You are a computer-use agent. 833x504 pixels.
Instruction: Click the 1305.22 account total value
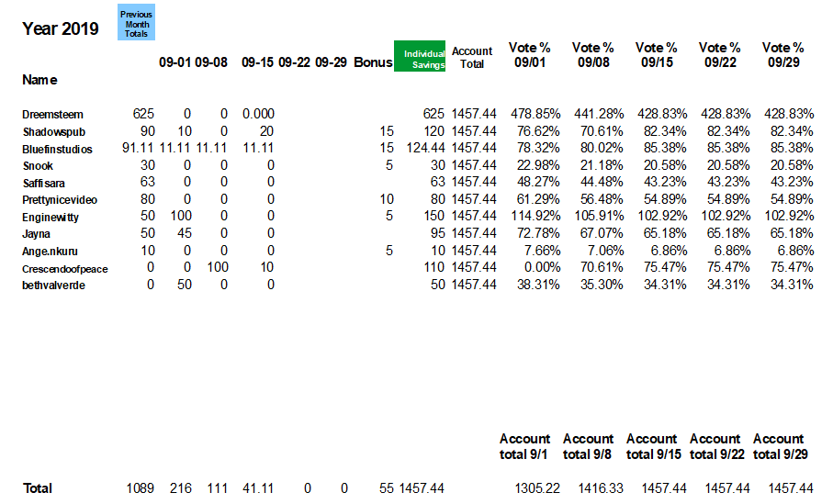tap(537, 488)
